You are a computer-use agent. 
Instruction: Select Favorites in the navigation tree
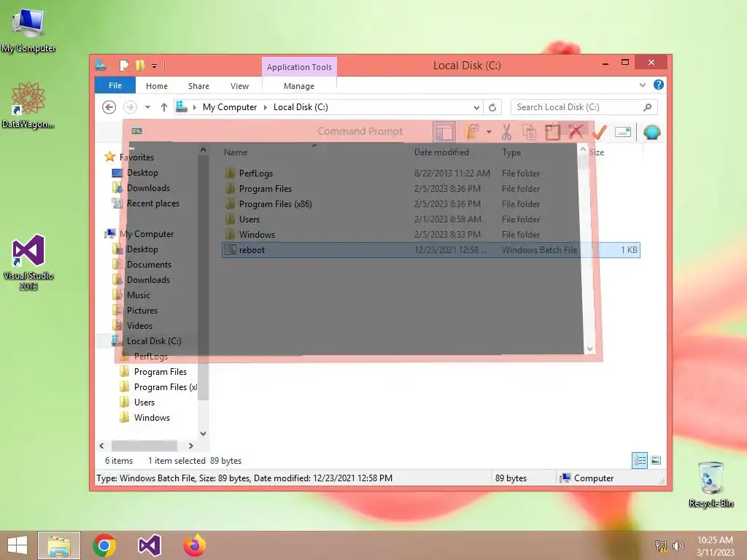click(x=136, y=157)
